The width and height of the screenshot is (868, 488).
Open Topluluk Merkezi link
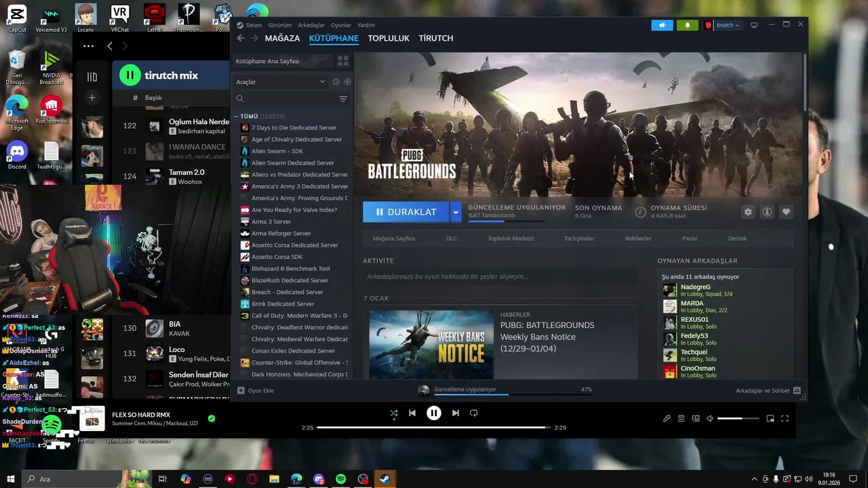coord(511,239)
